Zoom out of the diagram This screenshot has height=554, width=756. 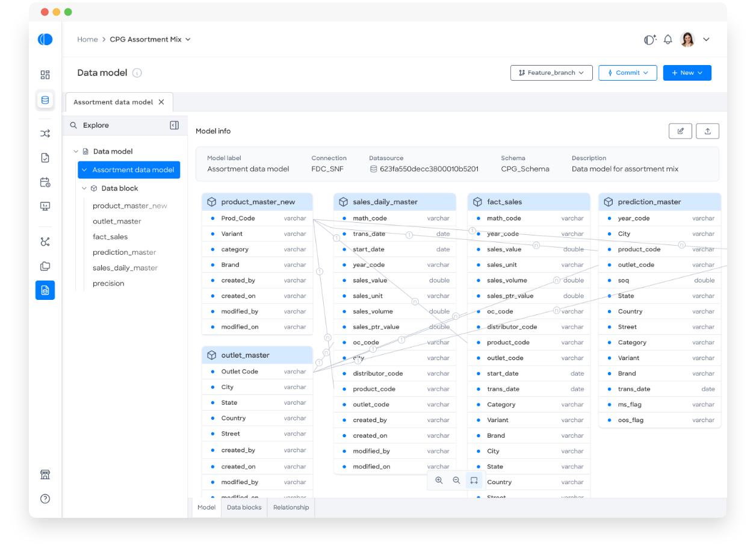(x=456, y=480)
